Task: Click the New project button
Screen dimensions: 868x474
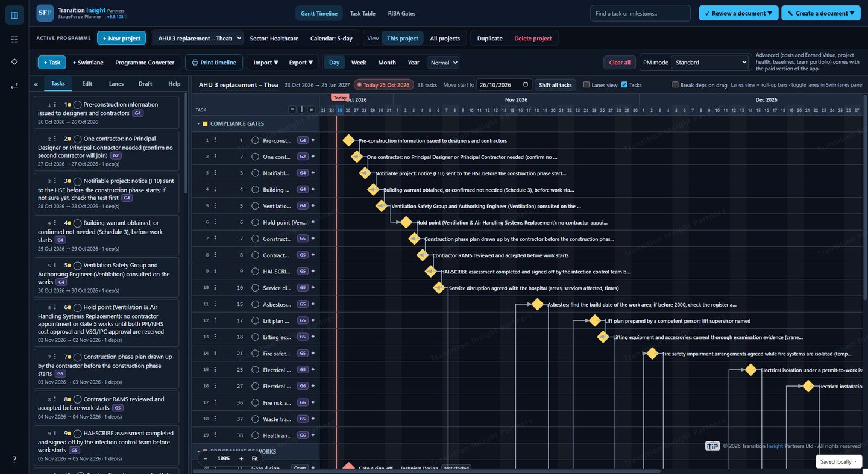Action: point(122,39)
